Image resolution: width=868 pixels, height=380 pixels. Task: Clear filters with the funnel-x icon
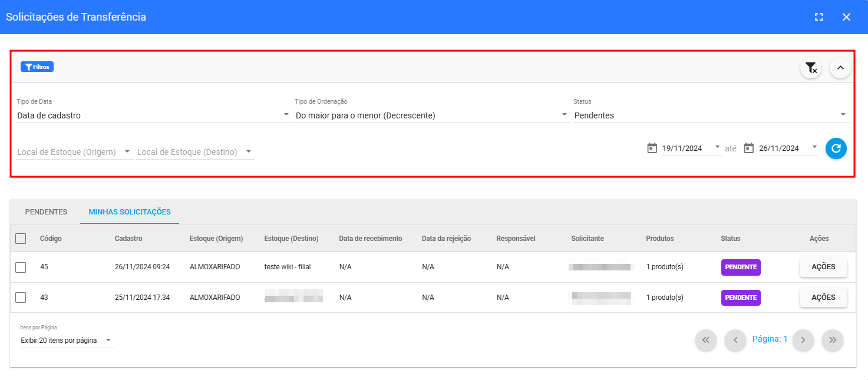click(811, 68)
